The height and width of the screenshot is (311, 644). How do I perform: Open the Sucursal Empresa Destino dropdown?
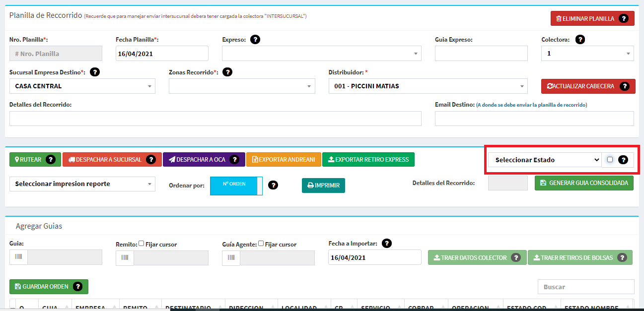click(x=82, y=86)
